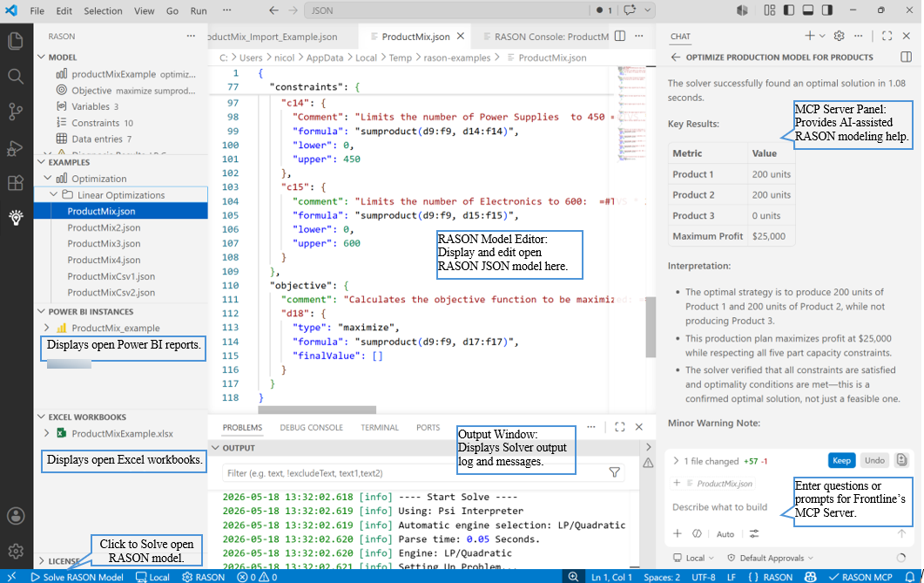Toggle the secondary side bar
Viewport: 924px width, 583px height.
click(827, 10)
